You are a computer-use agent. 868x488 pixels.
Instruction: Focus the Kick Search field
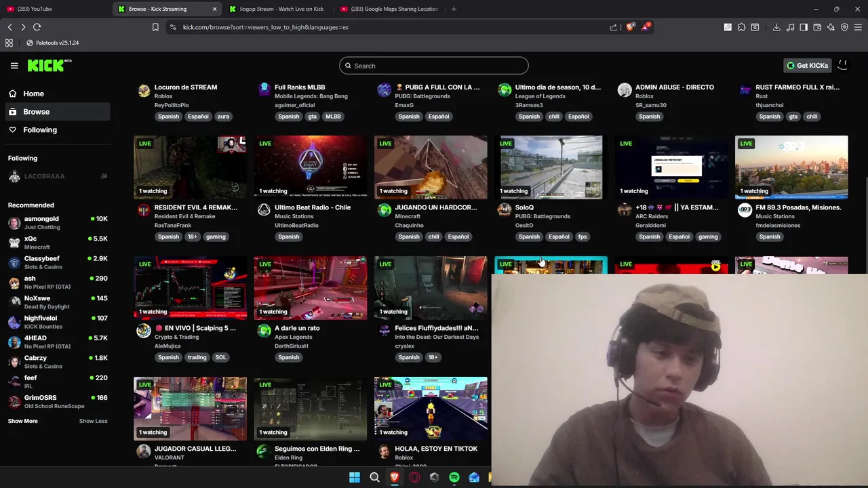click(x=434, y=66)
